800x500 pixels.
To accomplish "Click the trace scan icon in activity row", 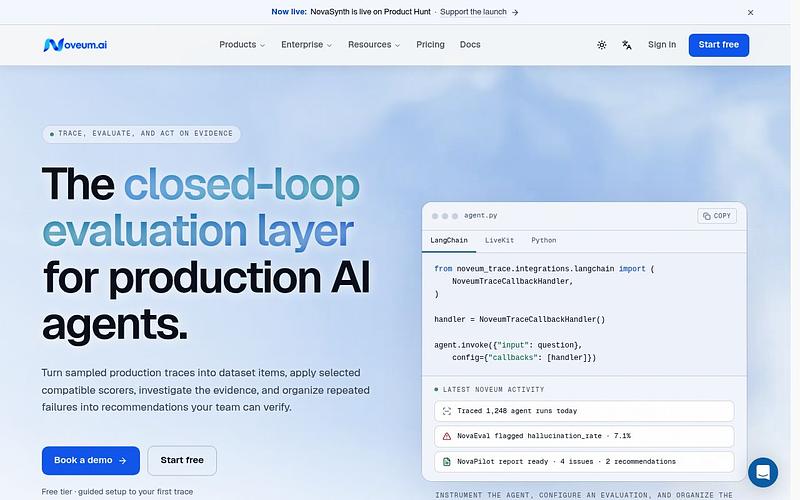I will [x=446, y=411].
